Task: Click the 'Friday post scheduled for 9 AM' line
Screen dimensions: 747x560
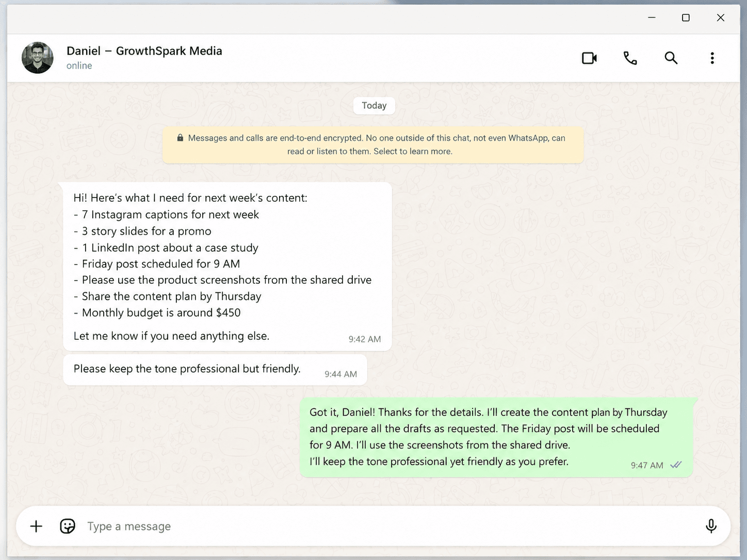Action: click(157, 264)
